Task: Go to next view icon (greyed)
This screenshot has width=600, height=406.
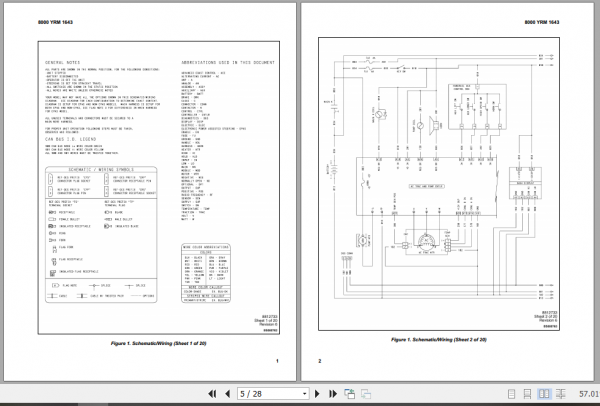Action: click(x=366, y=394)
